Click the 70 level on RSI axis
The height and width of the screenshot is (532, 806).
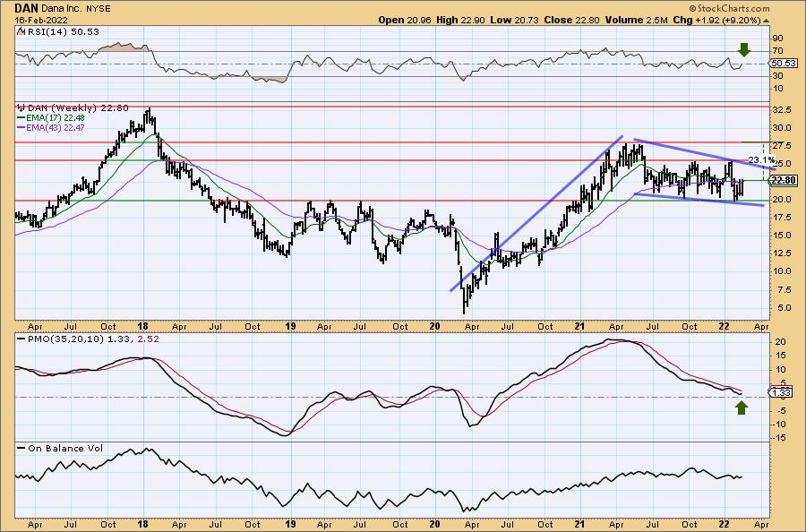coord(777,51)
